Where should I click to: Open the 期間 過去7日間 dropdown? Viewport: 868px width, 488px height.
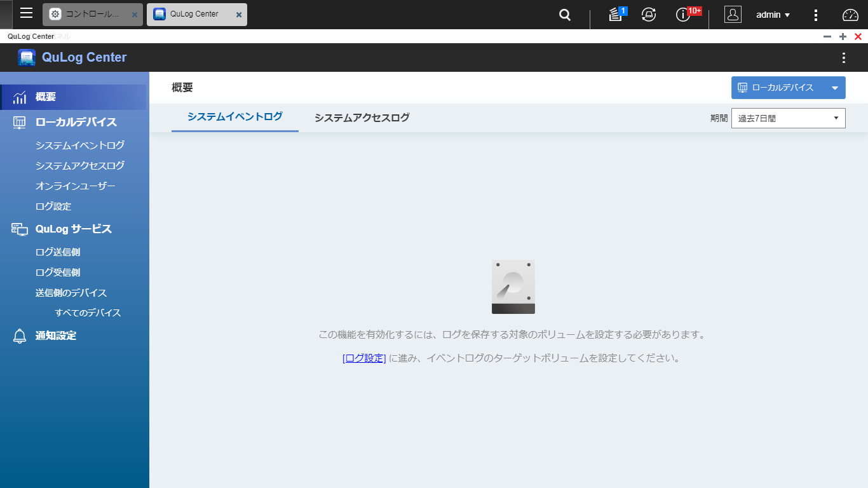point(789,118)
